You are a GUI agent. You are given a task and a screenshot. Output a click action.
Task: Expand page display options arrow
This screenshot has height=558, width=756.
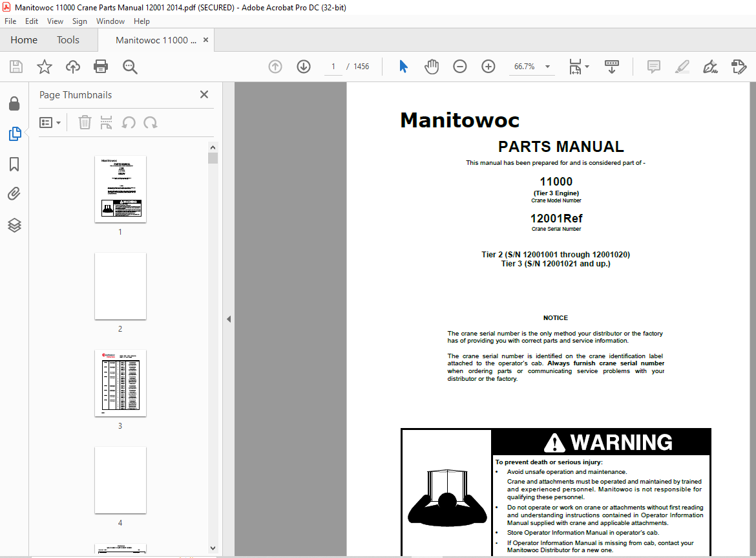(587, 67)
